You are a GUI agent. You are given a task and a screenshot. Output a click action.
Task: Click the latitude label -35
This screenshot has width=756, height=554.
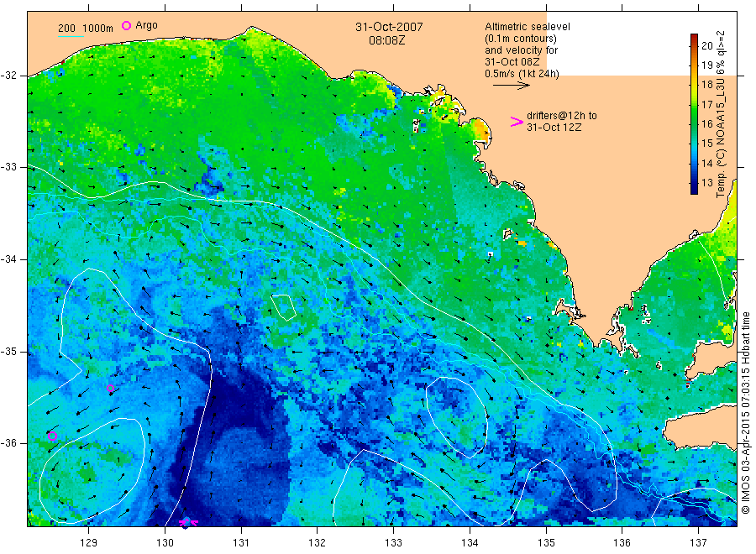[x=8, y=351]
